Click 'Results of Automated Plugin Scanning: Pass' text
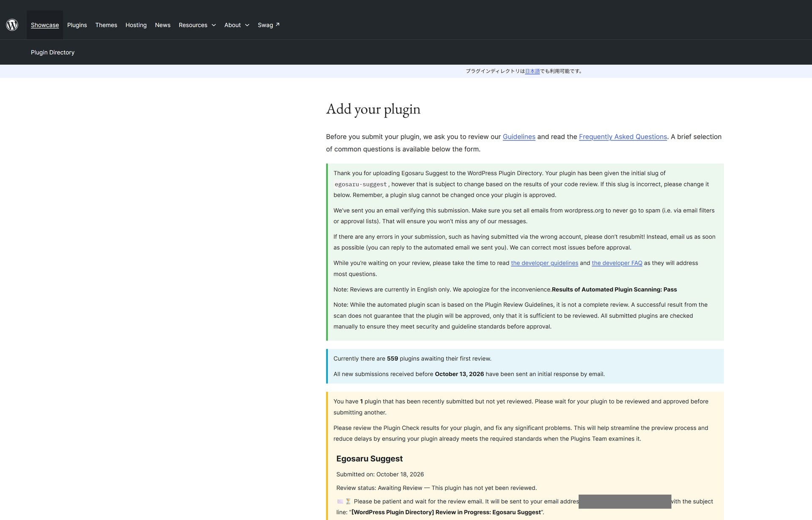 coord(614,289)
